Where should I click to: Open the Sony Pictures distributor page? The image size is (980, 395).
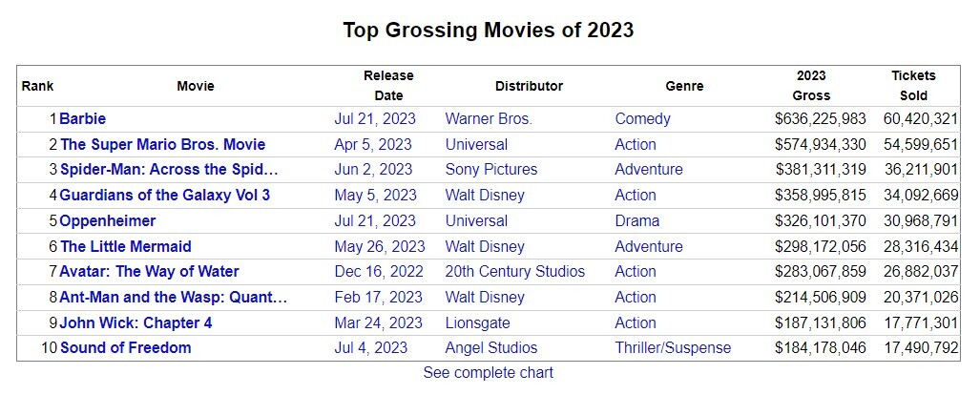pyautogui.click(x=490, y=170)
